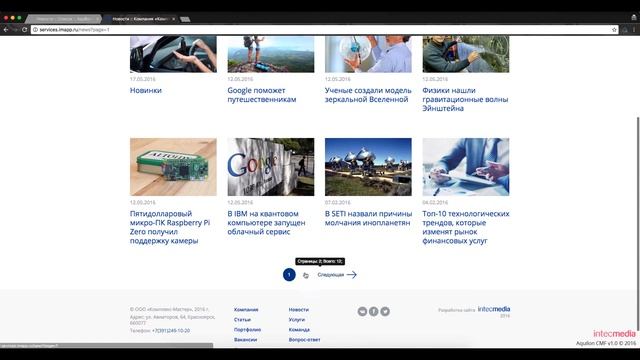
Task: Open the footer Портфолио link
Action: tap(247, 329)
